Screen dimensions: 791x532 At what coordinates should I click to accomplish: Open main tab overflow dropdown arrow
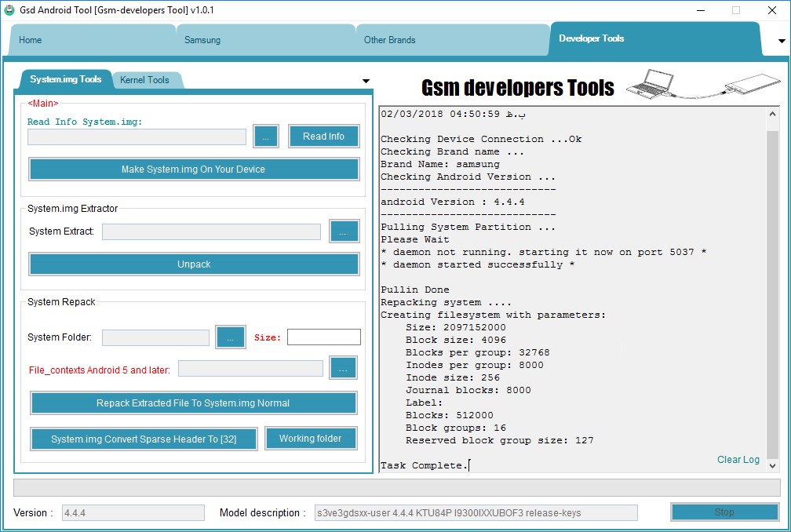coord(782,40)
